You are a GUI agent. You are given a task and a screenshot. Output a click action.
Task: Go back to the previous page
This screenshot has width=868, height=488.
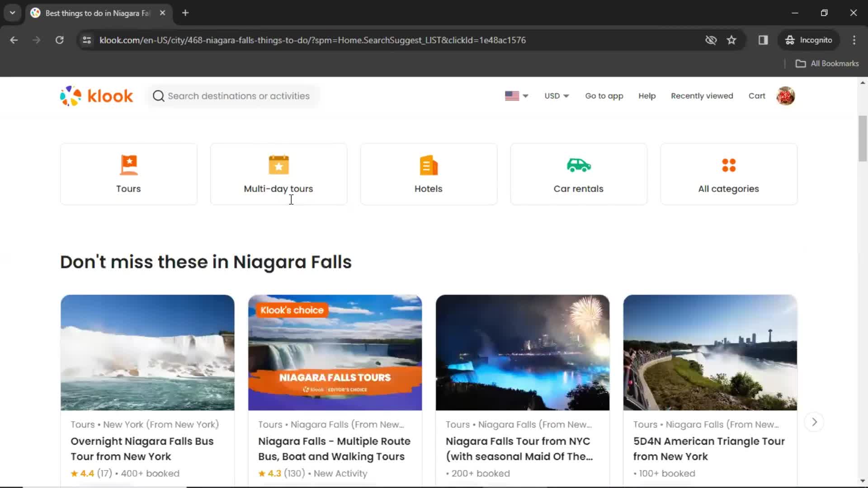tap(14, 40)
